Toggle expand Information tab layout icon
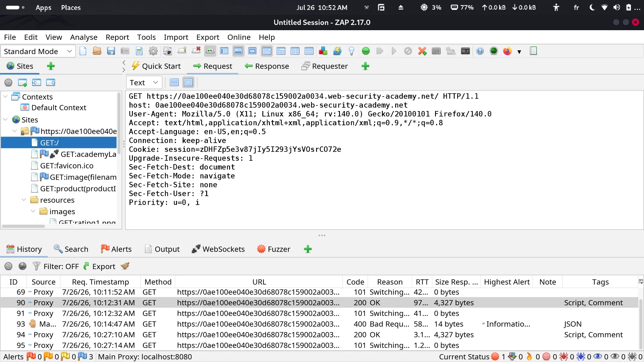The height and width of the screenshot is (362, 644). tap(238, 51)
